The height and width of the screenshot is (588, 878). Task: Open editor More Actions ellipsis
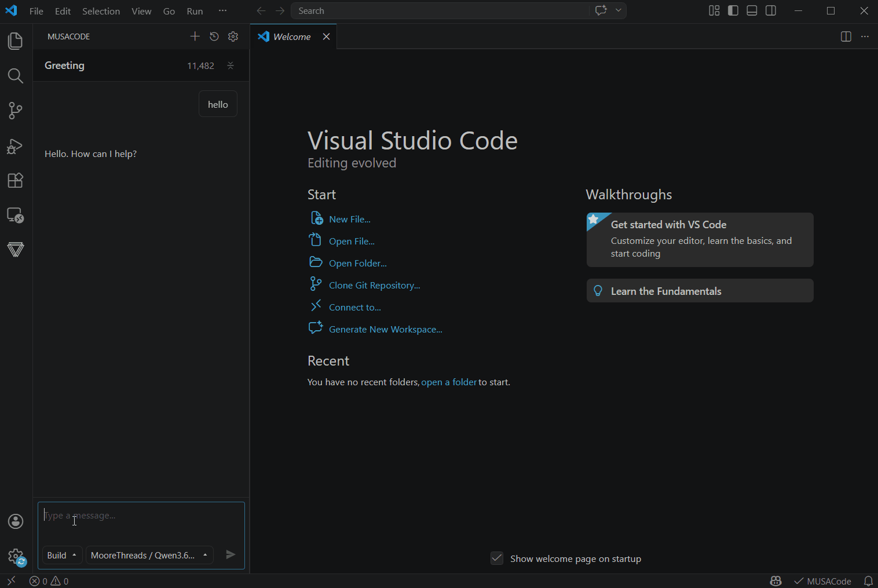[x=865, y=36]
